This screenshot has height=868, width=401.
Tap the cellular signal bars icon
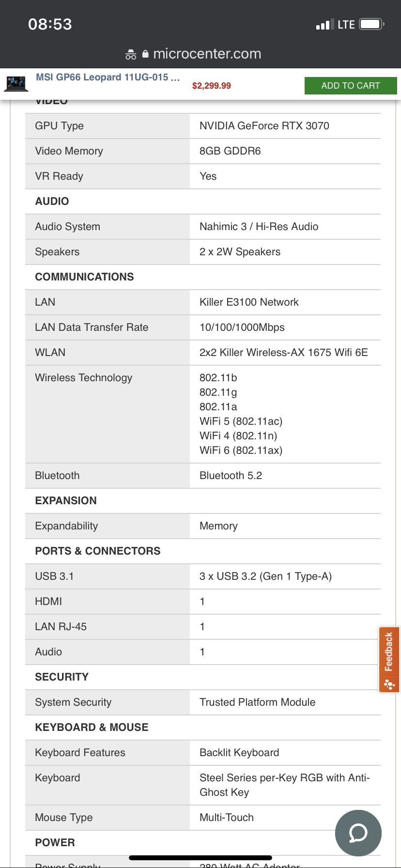(x=323, y=24)
